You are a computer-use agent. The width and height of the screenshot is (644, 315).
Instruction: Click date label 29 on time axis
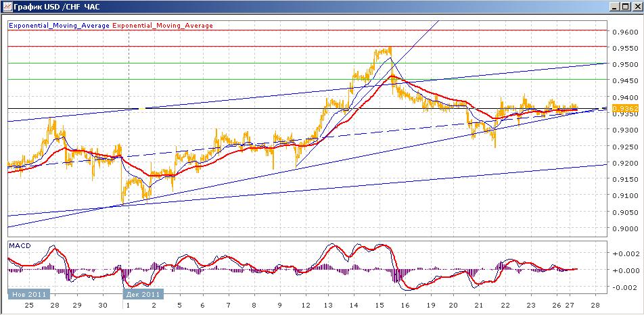click(77, 306)
